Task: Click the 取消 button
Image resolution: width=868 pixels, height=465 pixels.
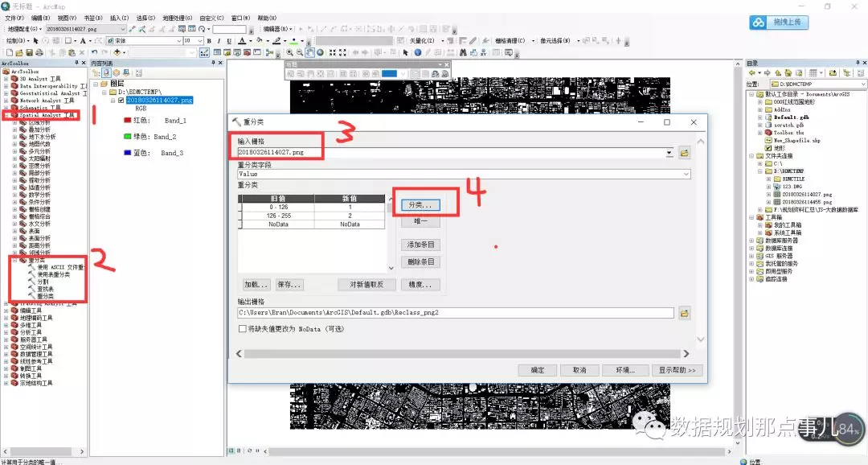Action: [579, 370]
